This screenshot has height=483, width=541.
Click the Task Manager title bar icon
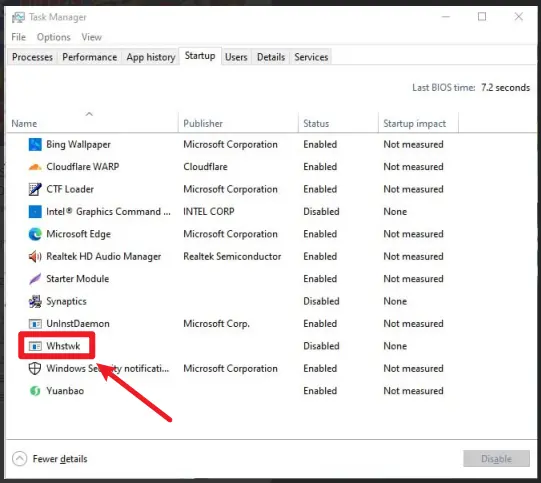(18, 17)
